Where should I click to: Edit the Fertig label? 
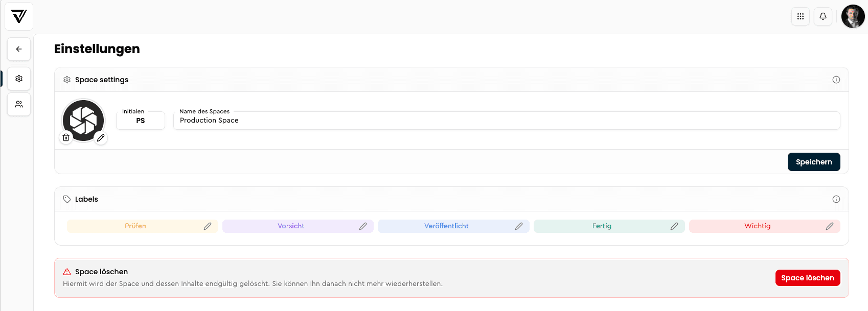point(674,226)
